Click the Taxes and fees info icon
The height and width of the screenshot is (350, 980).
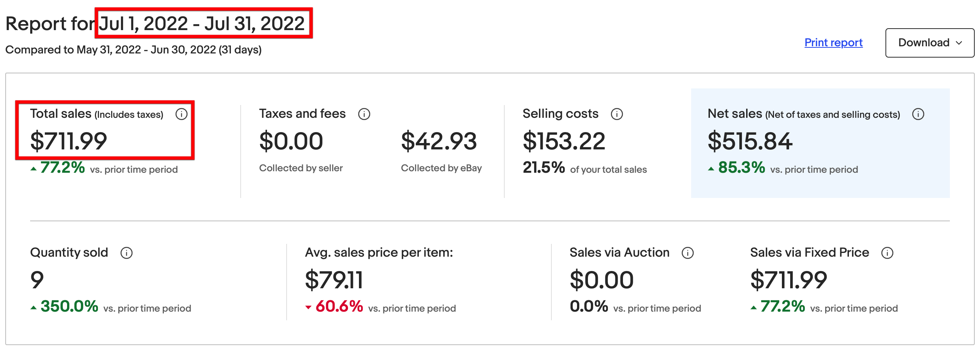click(x=364, y=114)
